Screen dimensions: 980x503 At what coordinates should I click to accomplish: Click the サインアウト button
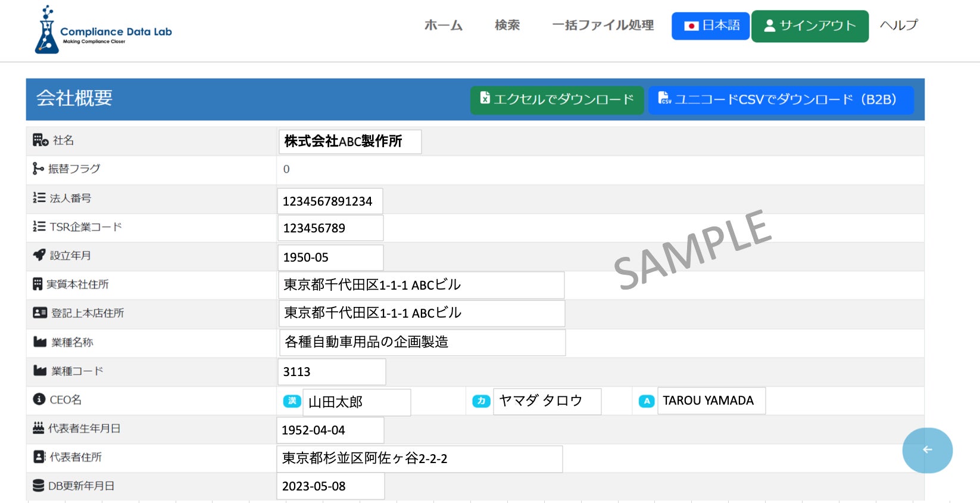tap(810, 26)
